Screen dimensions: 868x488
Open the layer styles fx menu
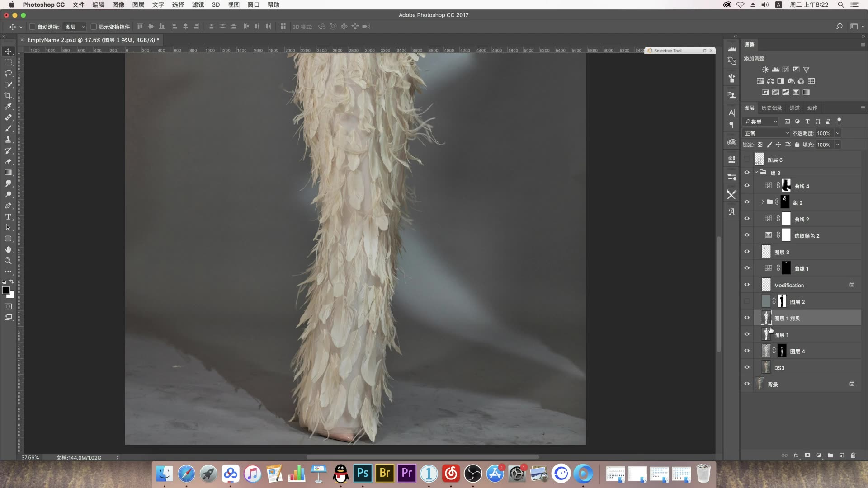[796, 455]
